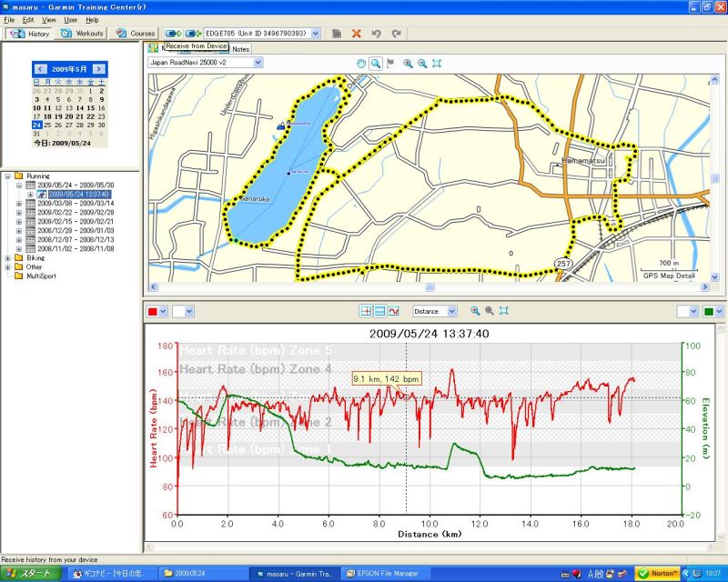The height and width of the screenshot is (582, 728).
Task: Select the 2008/12/07 - 2008/12/13 week
Action: point(76,239)
